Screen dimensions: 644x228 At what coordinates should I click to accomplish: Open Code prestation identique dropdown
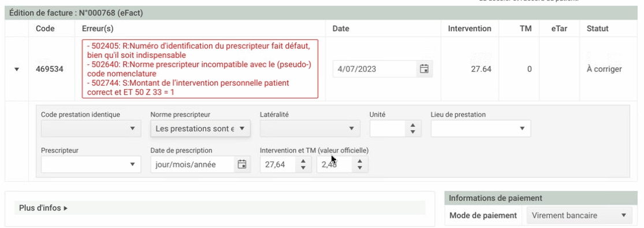91,128
